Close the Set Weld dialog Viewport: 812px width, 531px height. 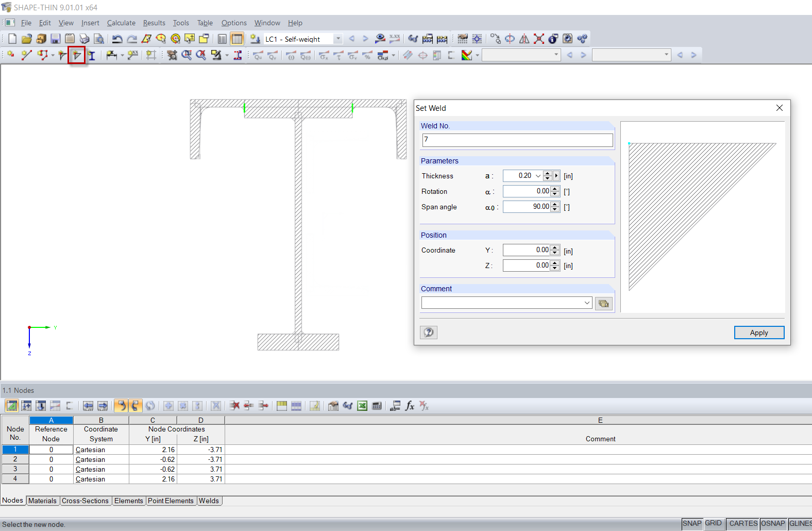780,108
